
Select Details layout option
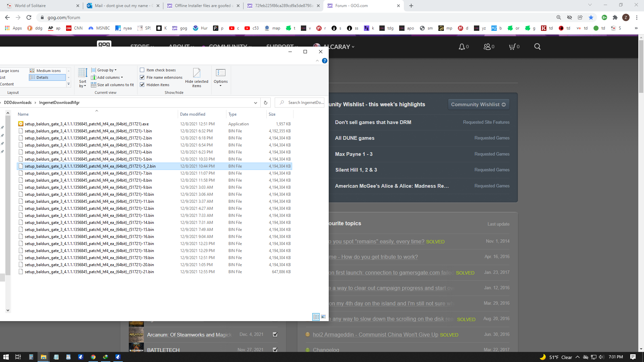coord(47,77)
